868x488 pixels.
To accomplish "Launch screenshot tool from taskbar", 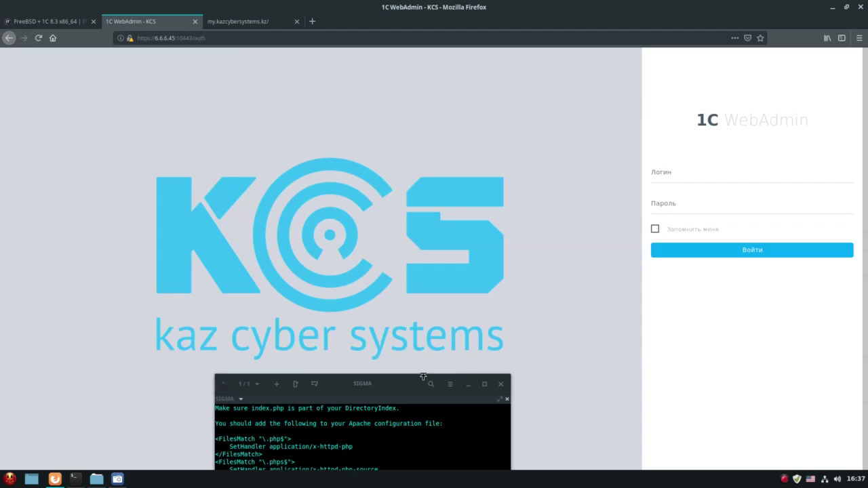I will [x=117, y=479].
